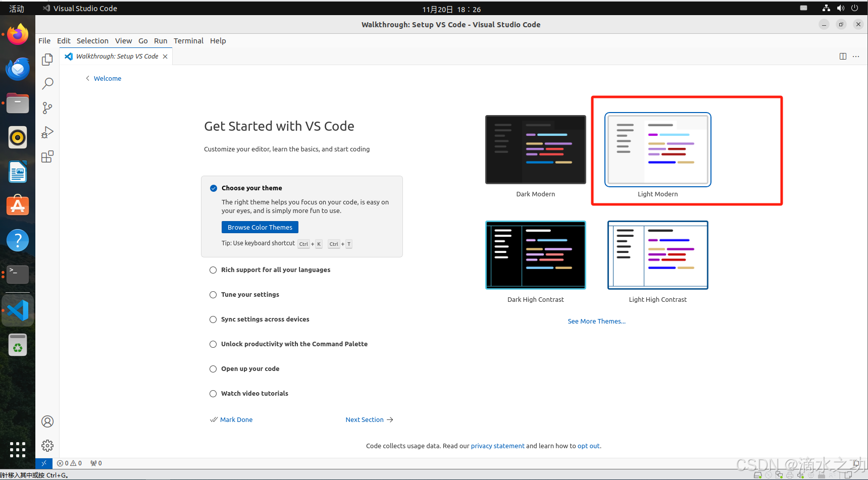Select Rich support for all your languages step
The width and height of the screenshot is (868, 480).
pos(275,270)
